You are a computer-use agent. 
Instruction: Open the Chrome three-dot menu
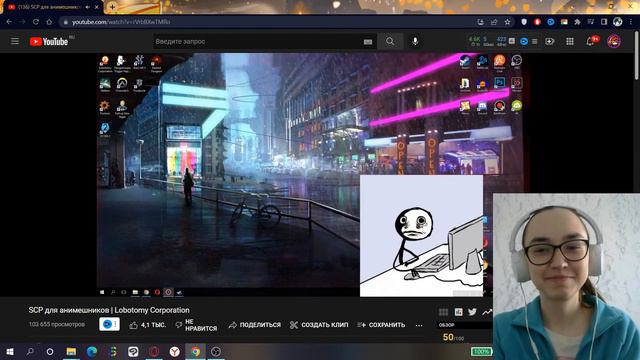click(631, 22)
